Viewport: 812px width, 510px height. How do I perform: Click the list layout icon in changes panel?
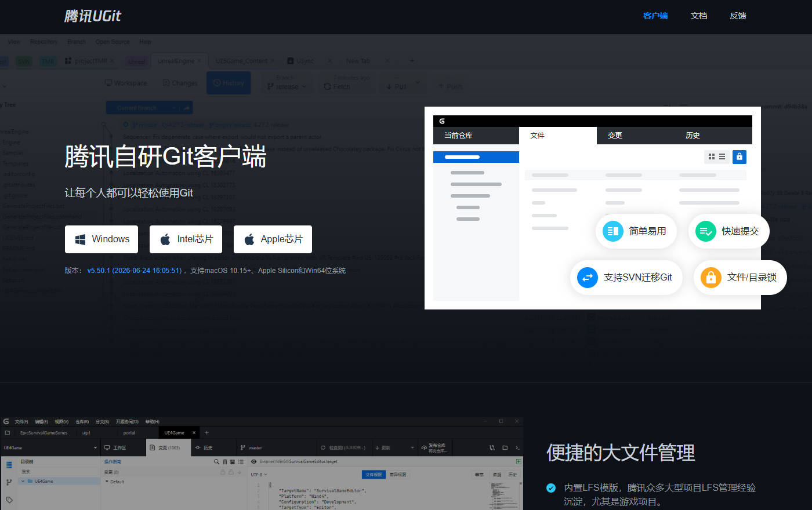tap(241, 462)
